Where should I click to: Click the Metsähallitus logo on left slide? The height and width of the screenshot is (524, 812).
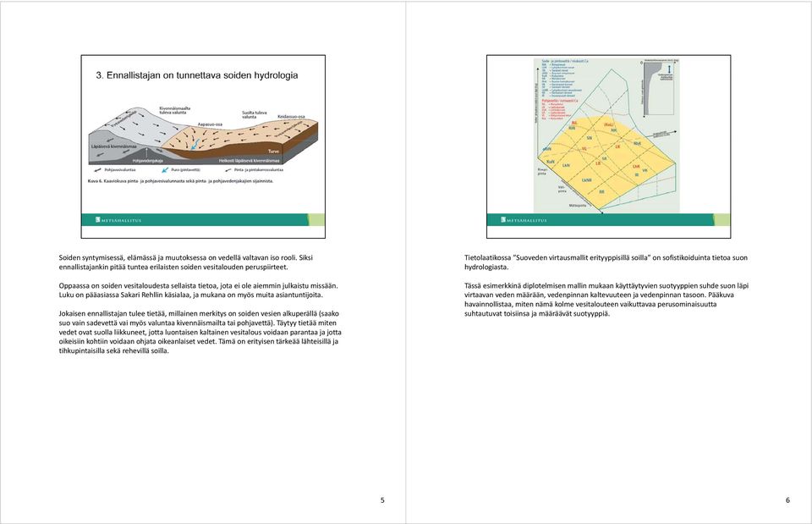[118, 220]
